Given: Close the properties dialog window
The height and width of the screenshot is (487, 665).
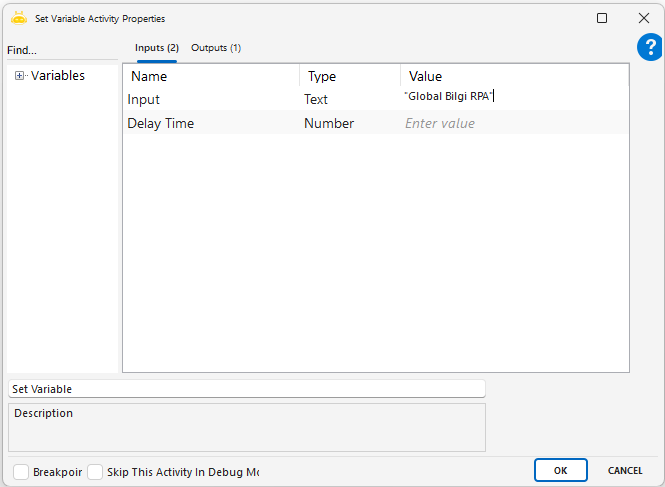Looking at the screenshot, I should pyautogui.click(x=643, y=18).
